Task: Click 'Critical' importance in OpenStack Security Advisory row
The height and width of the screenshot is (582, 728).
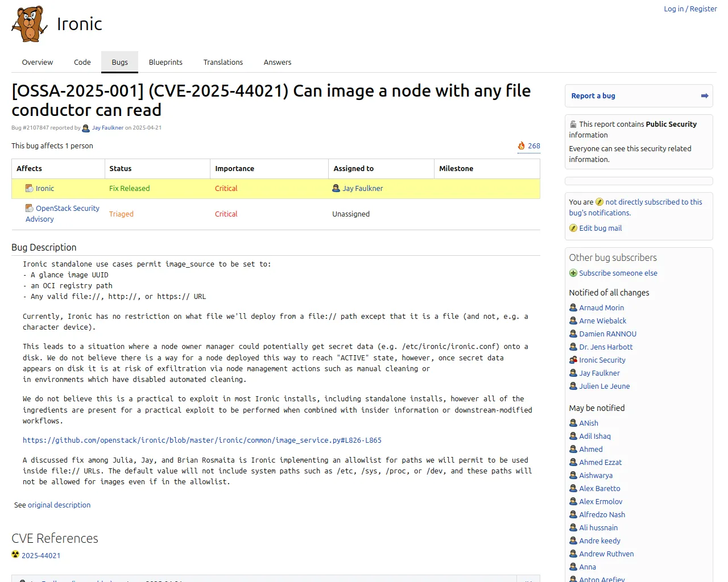Action: (x=226, y=214)
